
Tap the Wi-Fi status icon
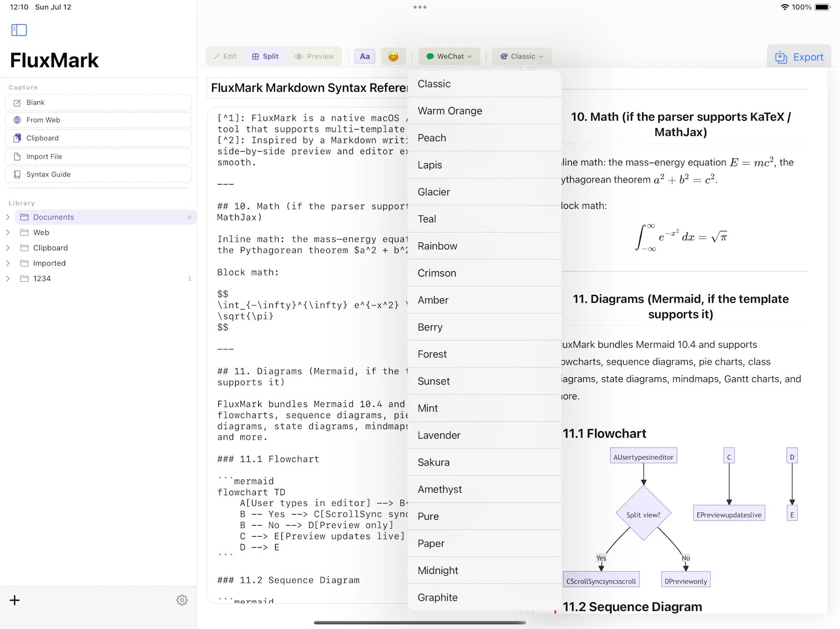[785, 7]
